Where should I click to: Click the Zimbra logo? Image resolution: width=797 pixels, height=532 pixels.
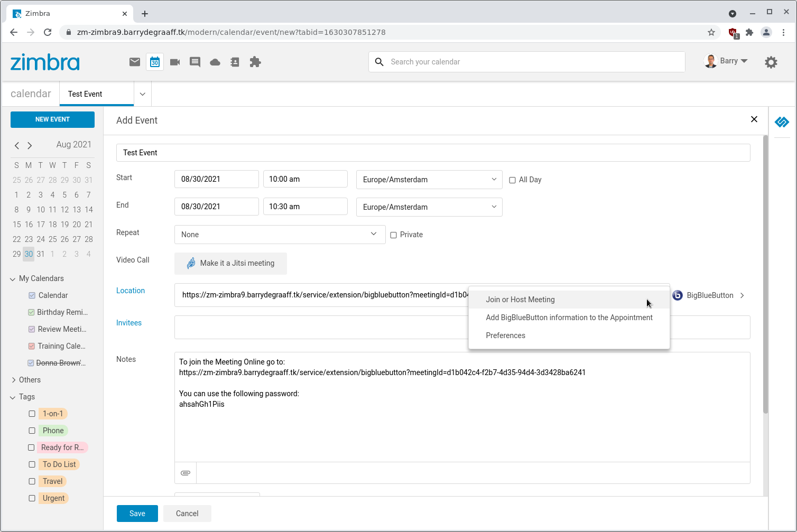[45, 62]
